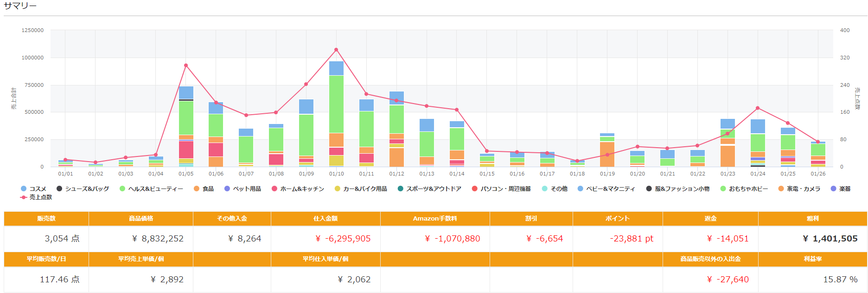Screen dimensions: 868x293
Task: Click the 販売数 table header
Action: point(46,219)
